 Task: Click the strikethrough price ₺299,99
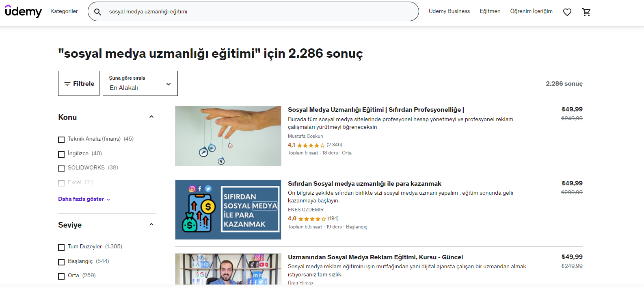[x=572, y=192]
